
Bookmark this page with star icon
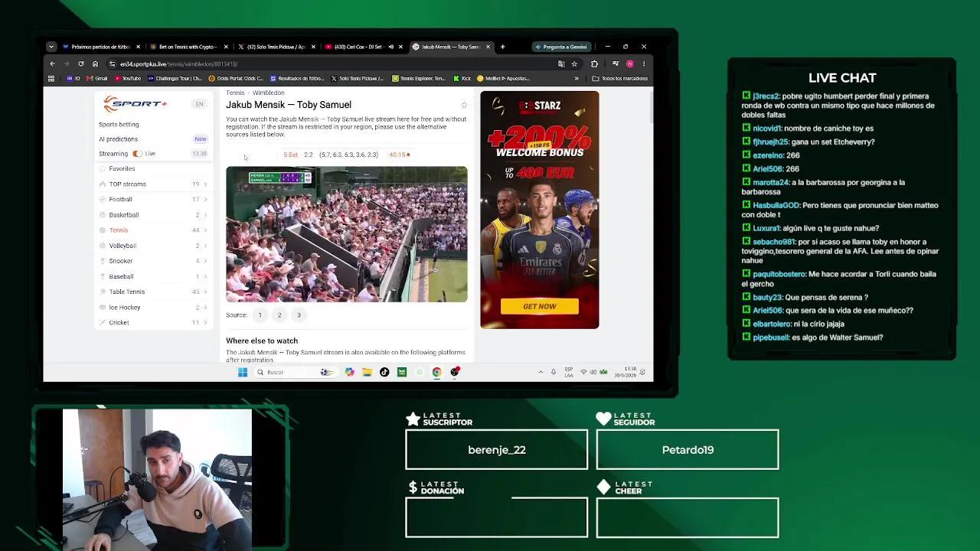(x=574, y=64)
